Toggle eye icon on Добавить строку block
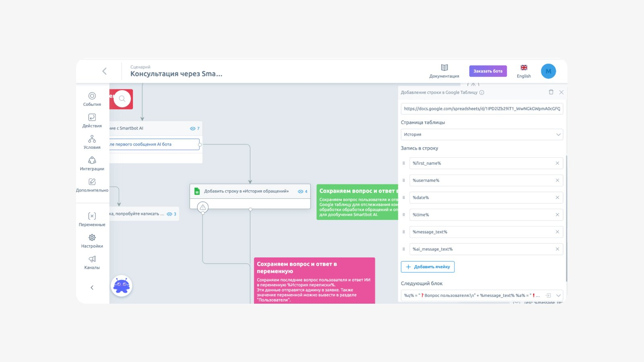Viewport: 644px width, 362px height. pyautogui.click(x=300, y=191)
